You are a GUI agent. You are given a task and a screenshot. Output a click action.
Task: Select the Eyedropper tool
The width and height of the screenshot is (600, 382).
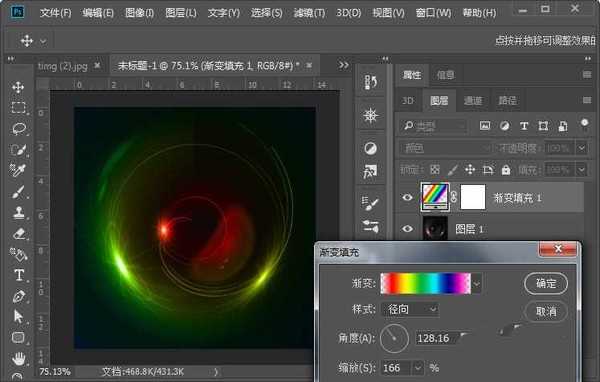click(18, 170)
